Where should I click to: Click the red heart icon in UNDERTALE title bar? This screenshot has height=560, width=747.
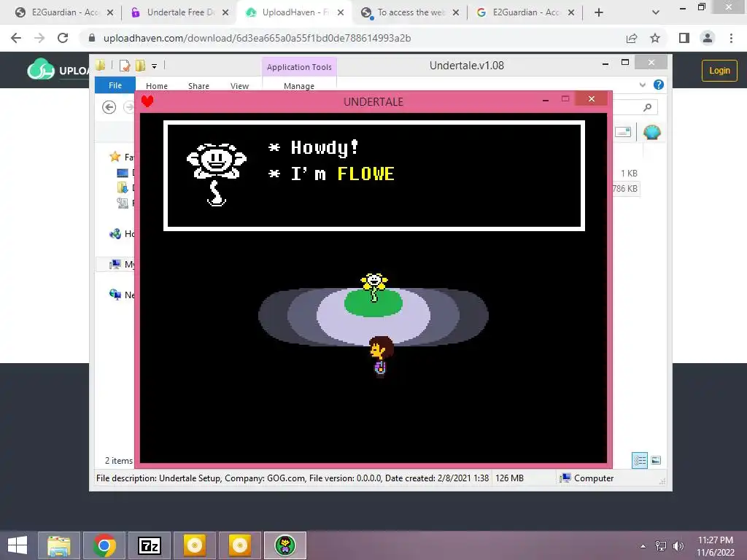147,101
